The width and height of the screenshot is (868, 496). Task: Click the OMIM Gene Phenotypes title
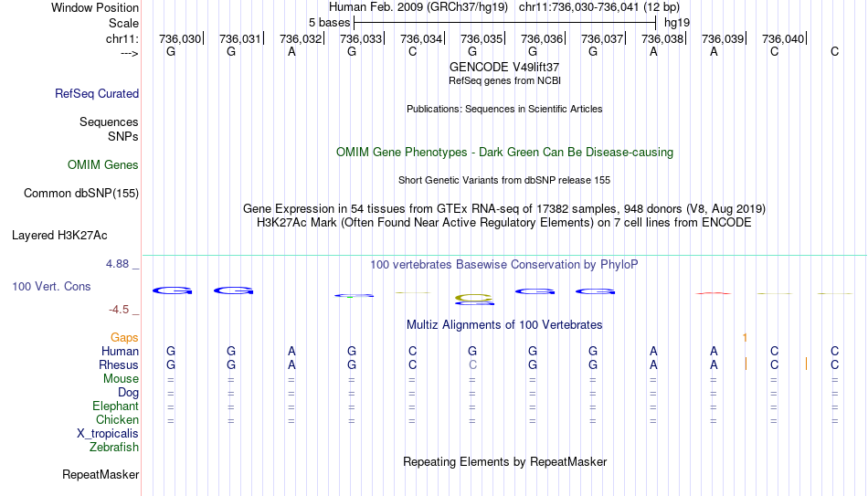[504, 153]
